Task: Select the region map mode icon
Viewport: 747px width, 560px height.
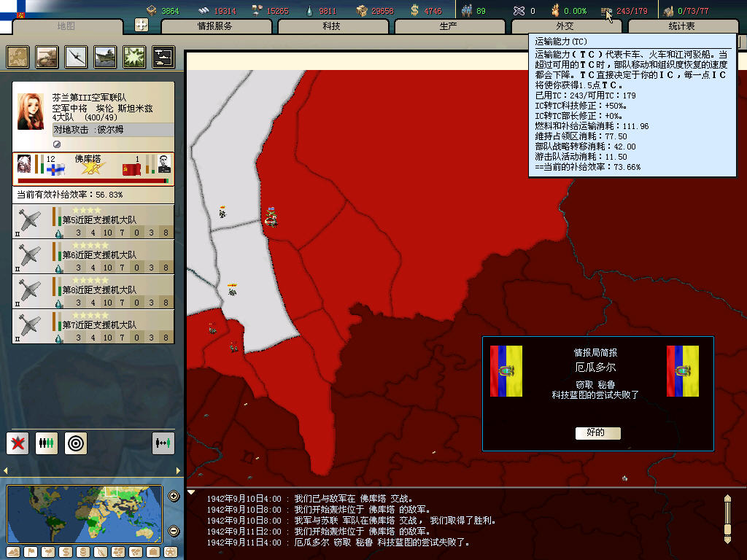Action: [118, 553]
